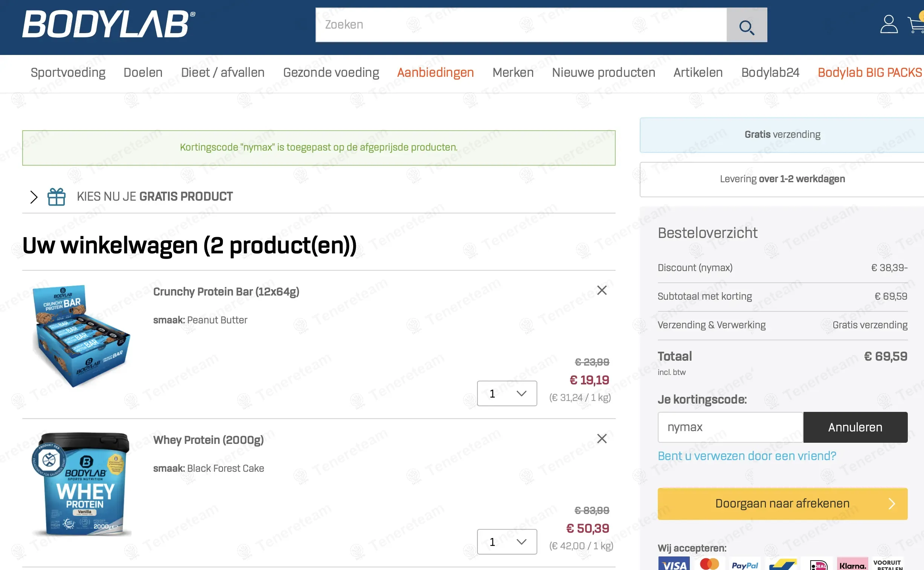Remove Crunchy Protein Bar from cart
The image size is (924, 570).
(602, 290)
